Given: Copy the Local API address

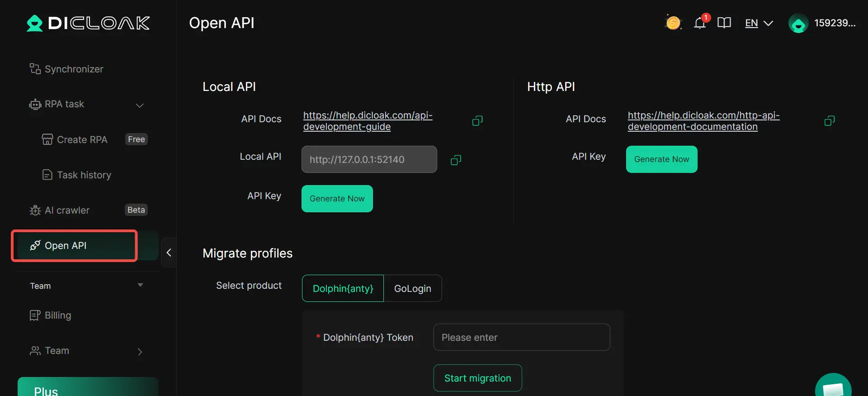Looking at the screenshot, I should coord(456,160).
